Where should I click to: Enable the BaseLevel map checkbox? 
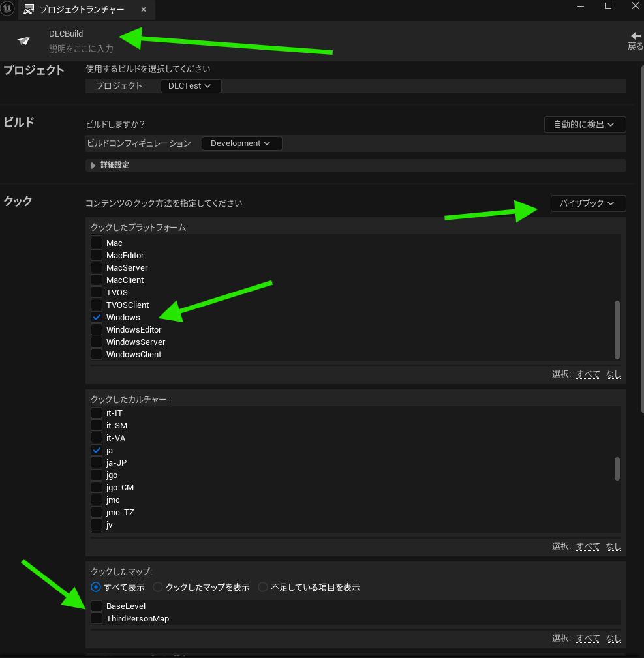(x=97, y=606)
